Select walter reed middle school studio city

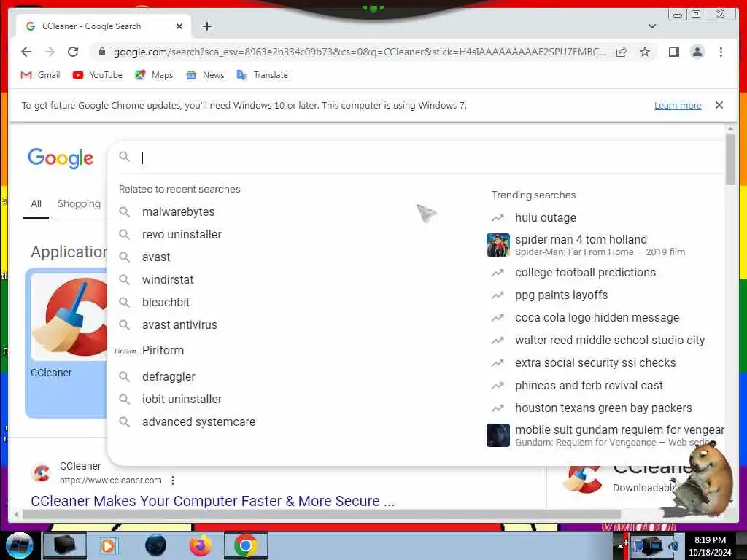click(x=609, y=341)
